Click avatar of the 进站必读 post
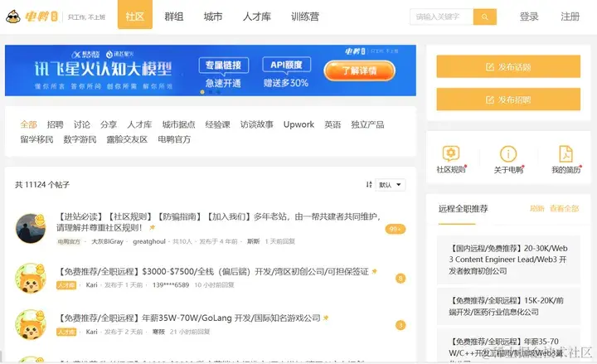The image size is (597, 364). (31, 228)
